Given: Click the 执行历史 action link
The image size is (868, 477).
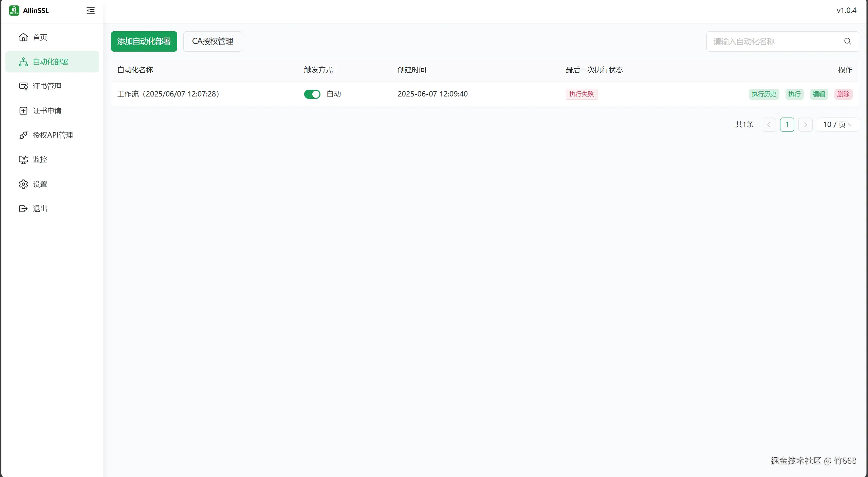Looking at the screenshot, I should click(x=763, y=94).
